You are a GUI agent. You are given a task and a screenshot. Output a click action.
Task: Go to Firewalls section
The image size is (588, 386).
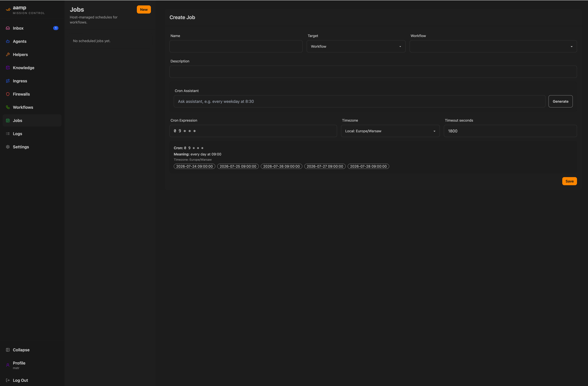[x=32, y=94]
